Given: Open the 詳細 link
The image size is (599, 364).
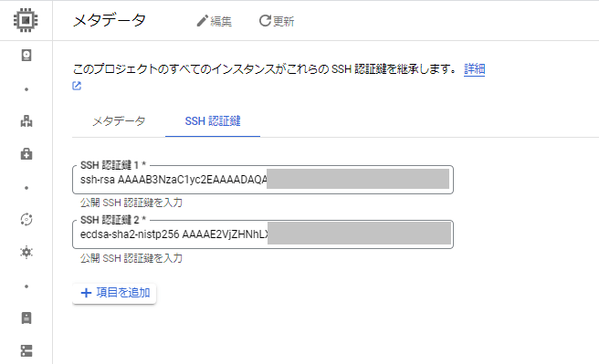Looking at the screenshot, I should [x=475, y=69].
